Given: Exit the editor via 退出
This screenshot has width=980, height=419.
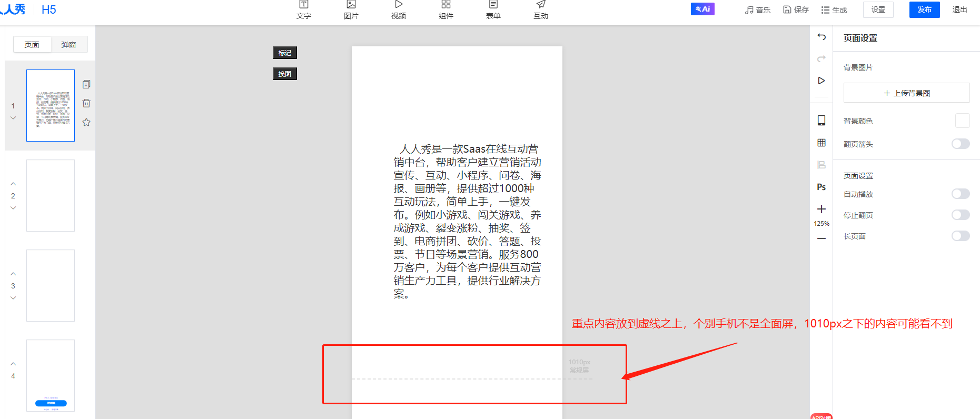Looking at the screenshot, I should (x=959, y=9).
